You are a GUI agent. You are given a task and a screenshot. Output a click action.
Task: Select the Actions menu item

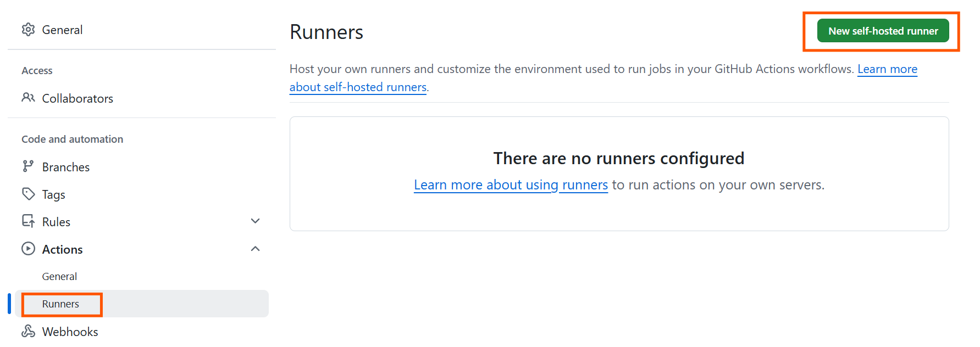coord(62,249)
